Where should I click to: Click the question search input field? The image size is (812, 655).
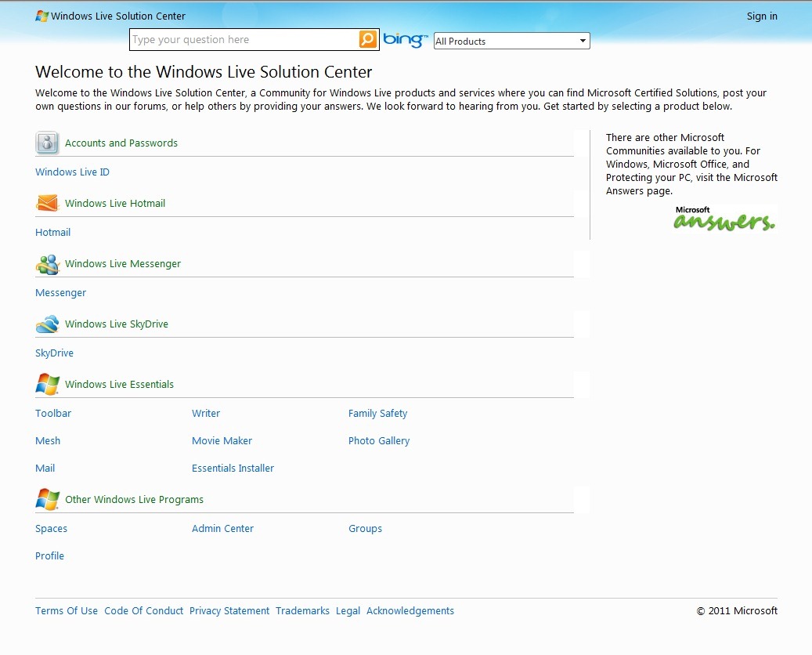tap(244, 40)
